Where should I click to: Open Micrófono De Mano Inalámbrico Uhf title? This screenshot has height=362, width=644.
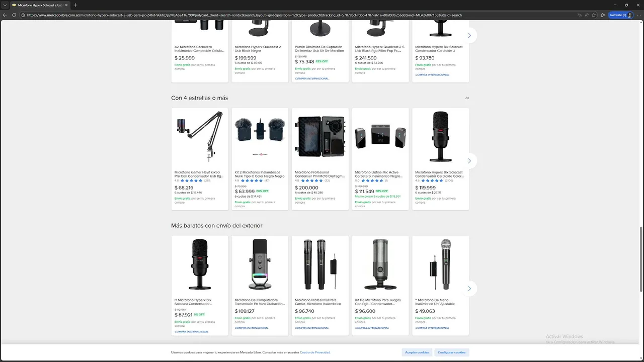coord(435,302)
